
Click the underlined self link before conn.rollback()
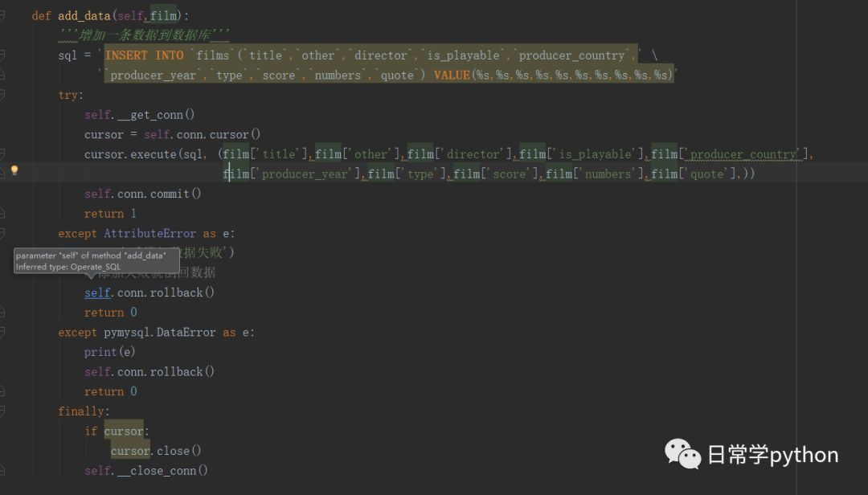[x=97, y=293]
